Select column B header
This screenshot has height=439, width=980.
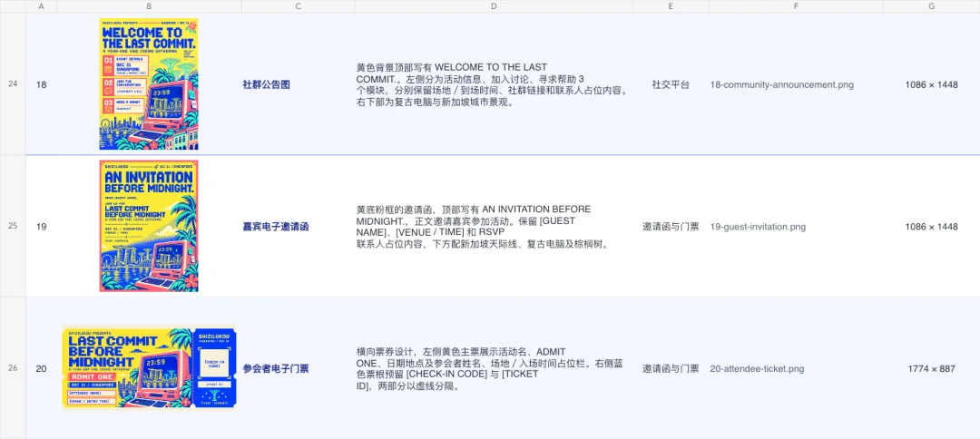(149, 6)
